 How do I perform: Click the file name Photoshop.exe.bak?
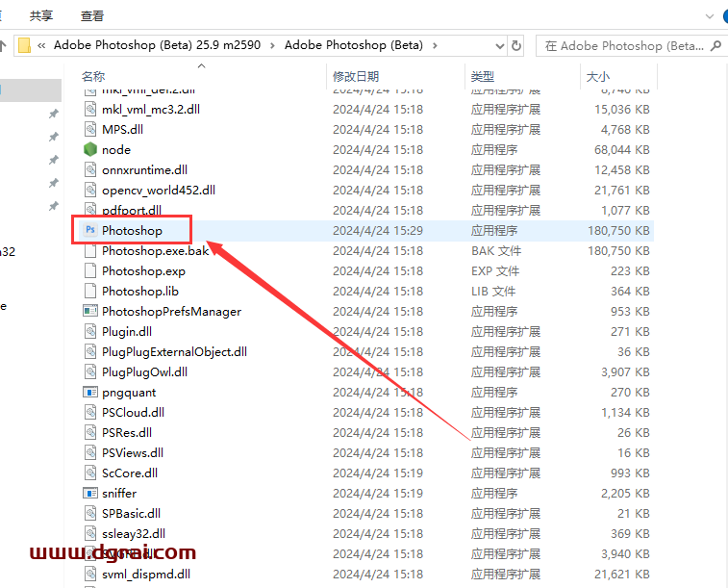(156, 251)
